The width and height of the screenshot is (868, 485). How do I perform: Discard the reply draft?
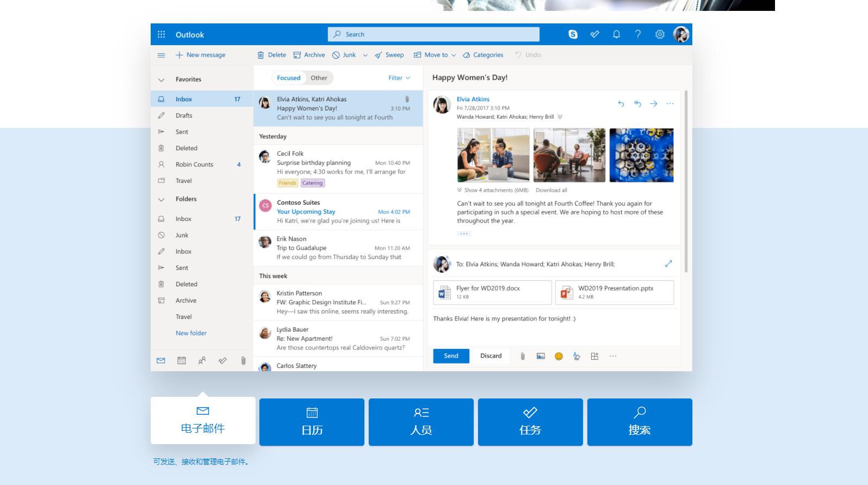pos(491,356)
